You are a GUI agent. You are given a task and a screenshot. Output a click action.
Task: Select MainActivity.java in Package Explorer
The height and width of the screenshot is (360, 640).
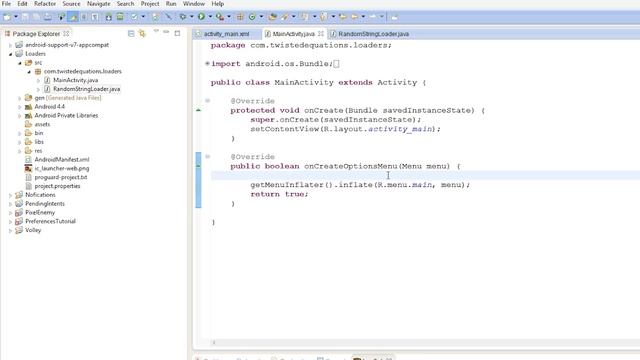point(75,80)
